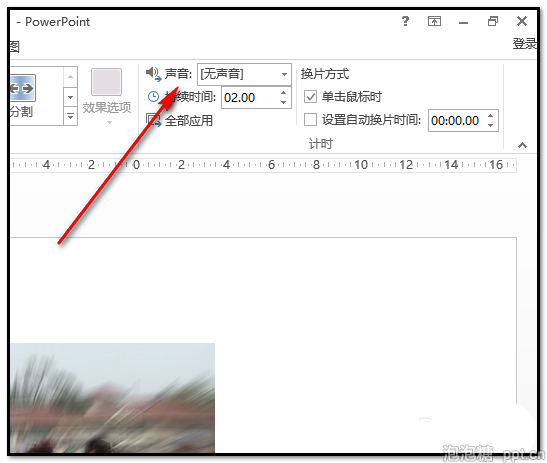The image size is (547, 463).
Task: Click the duration clock icon
Action: (x=153, y=96)
